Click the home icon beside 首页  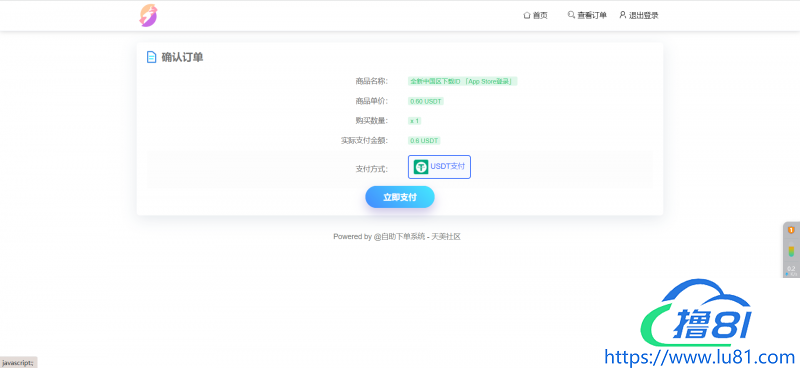pyautogui.click(x=527, y=16)
